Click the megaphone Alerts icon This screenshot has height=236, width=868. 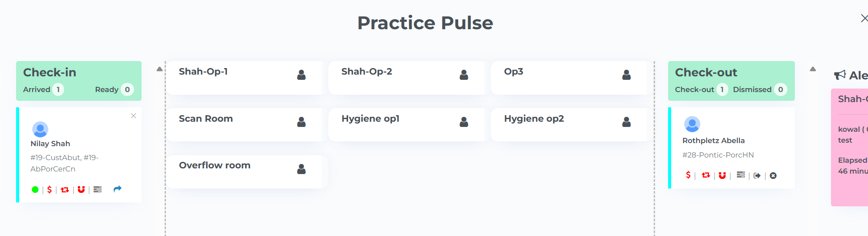[840, 75]
